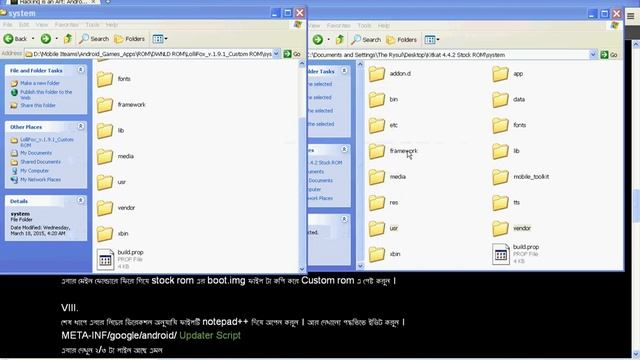Toggle Folders pane in right window
The height and width of the screenshot is (360, 640).
[x=402, y=40]
